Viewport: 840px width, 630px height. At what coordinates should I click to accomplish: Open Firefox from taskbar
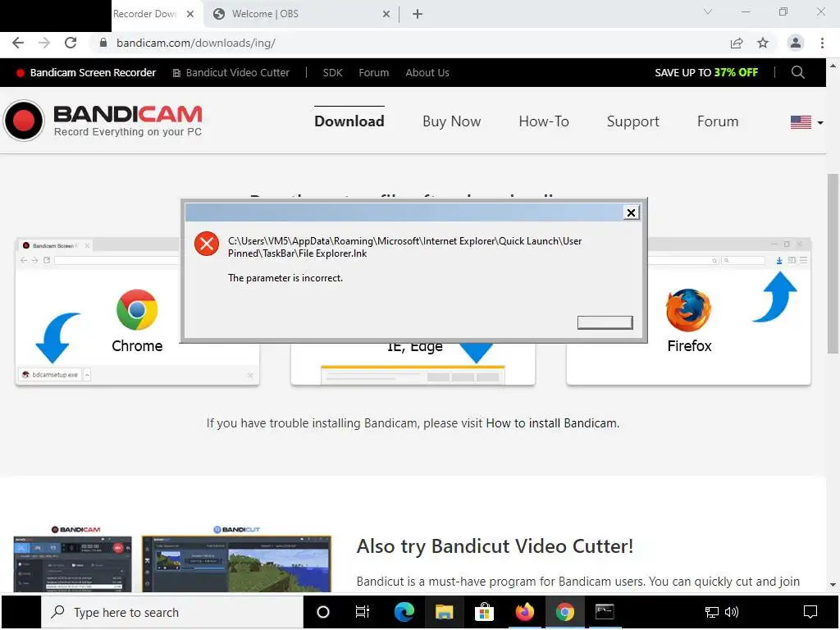[x=524, y=612]
